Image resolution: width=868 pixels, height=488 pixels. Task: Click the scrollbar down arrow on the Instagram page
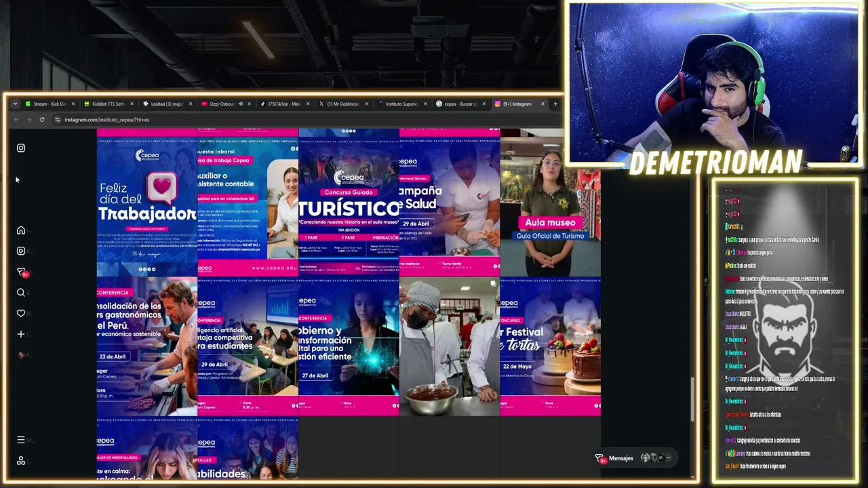coord(692,476)
